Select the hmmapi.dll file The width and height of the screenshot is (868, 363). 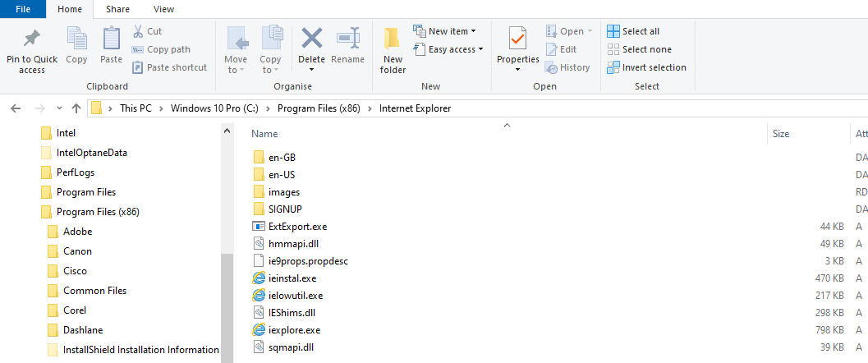(x=285, y=243)
